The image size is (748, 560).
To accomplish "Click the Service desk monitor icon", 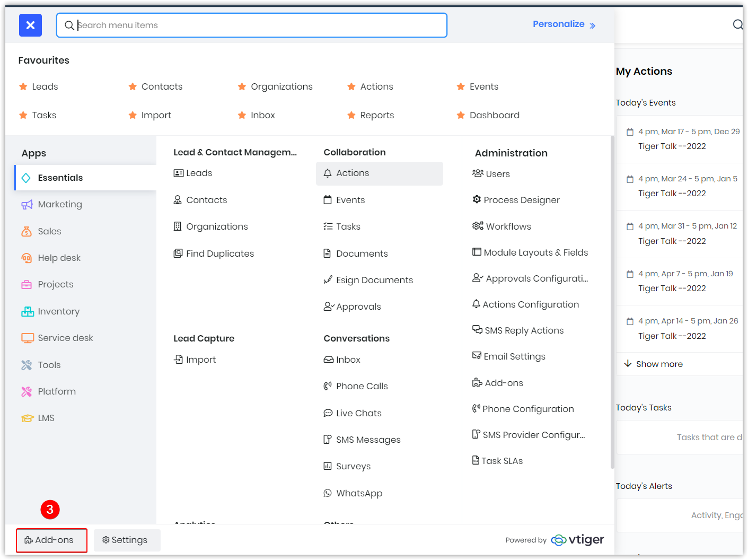I will point(27,338).
